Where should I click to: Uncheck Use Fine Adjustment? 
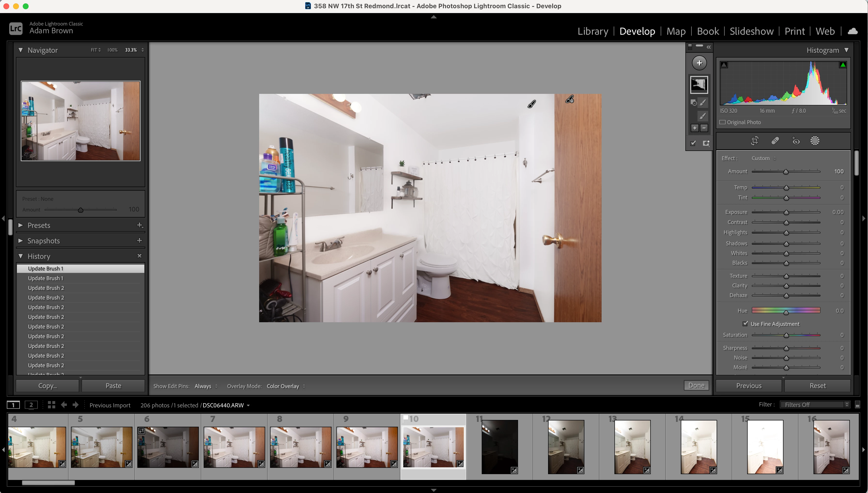pos(745,324)
